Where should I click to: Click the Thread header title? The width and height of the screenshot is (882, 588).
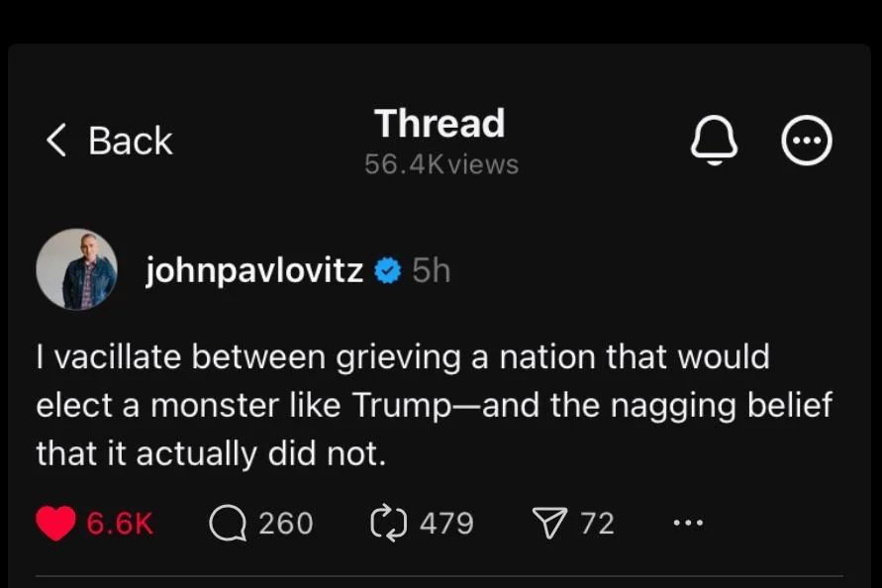pyautogui.click(x=440, y=123)
